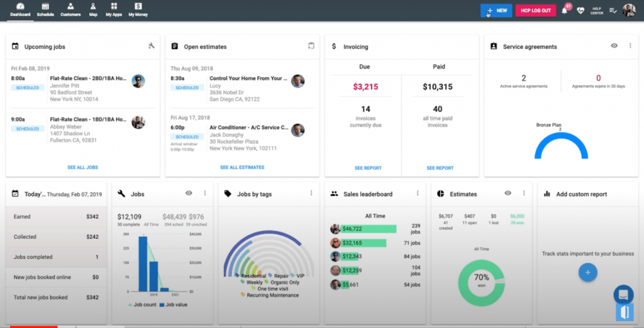644x328 pixels.
Task: Go to the Schedule tab
Action: (x=45, y=10)
